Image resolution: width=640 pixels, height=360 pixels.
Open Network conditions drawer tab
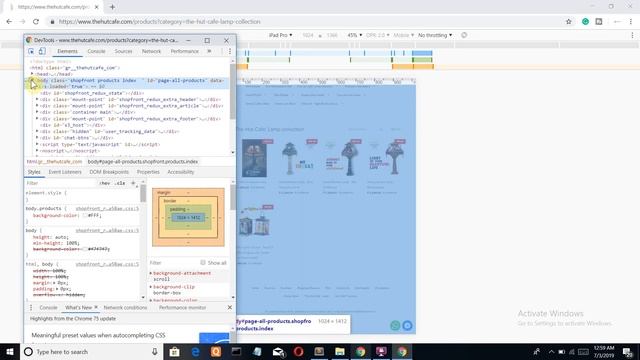125,307
